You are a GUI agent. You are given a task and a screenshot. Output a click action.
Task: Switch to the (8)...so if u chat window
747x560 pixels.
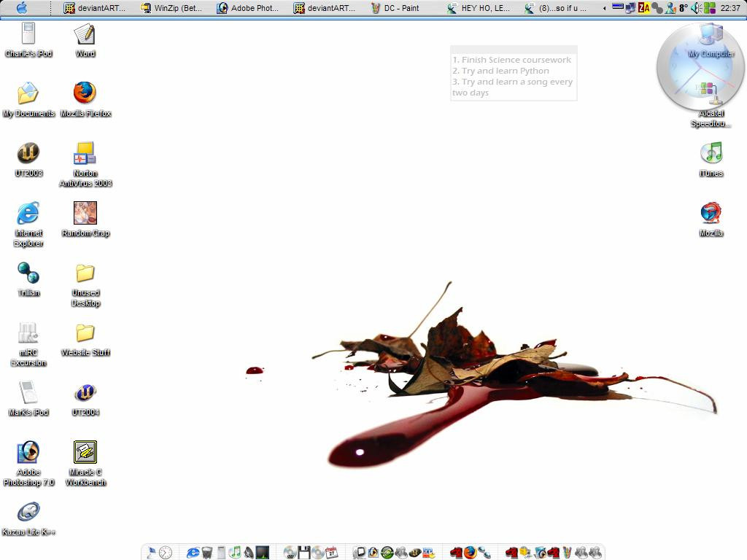(555, 8)
